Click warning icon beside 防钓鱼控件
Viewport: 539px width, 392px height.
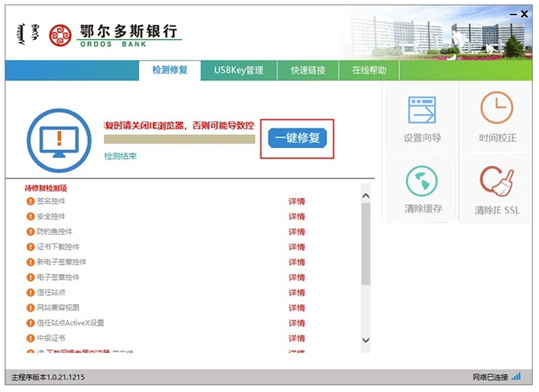pos(31,231)
